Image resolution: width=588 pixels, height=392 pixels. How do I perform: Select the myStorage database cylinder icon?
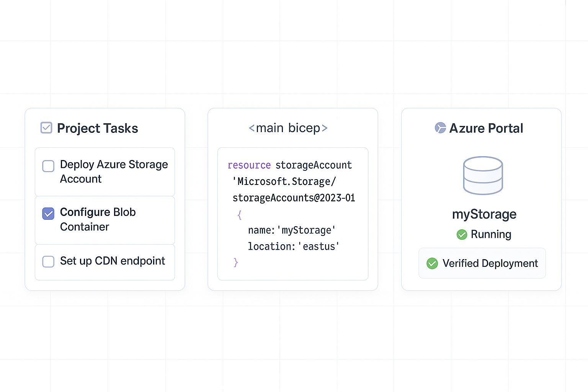coord(483,175)
